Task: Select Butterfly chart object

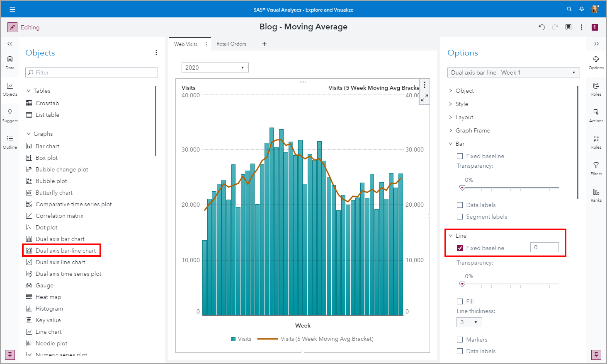Action: (54, 193)
